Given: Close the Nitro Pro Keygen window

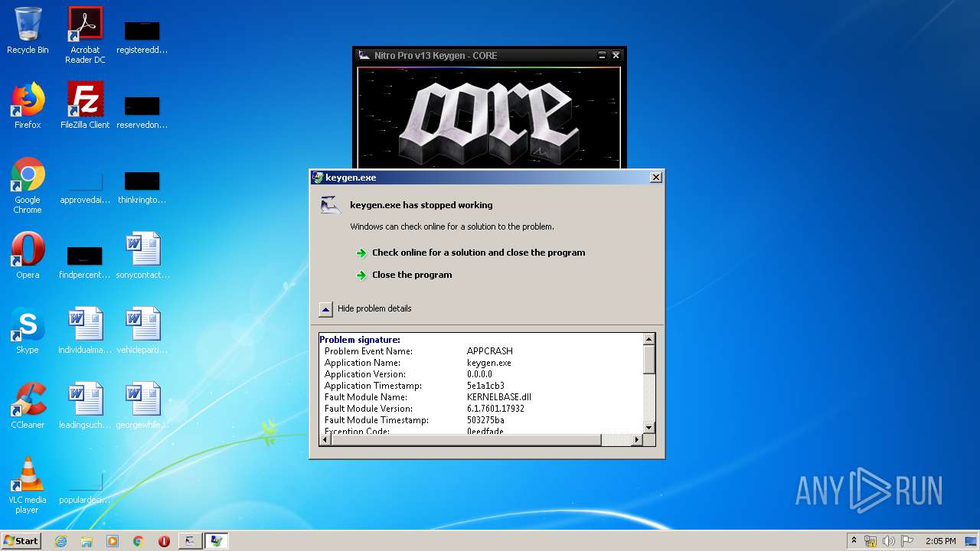Looking at the screenshot, I should point(616,56).
